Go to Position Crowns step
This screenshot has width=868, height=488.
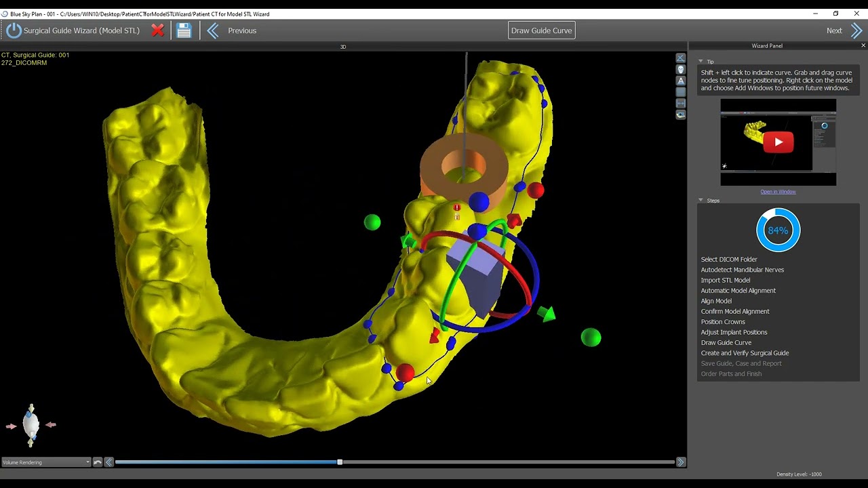(723, 322)
